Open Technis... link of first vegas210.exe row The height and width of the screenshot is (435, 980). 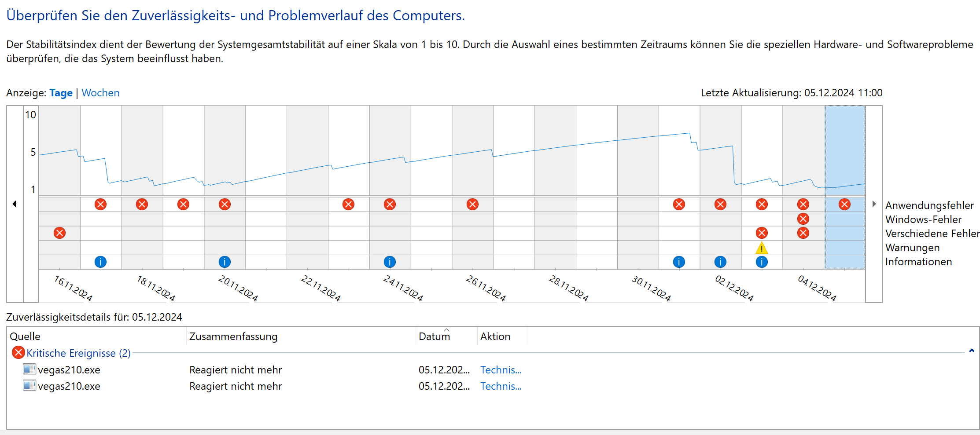tap(501, 370)
